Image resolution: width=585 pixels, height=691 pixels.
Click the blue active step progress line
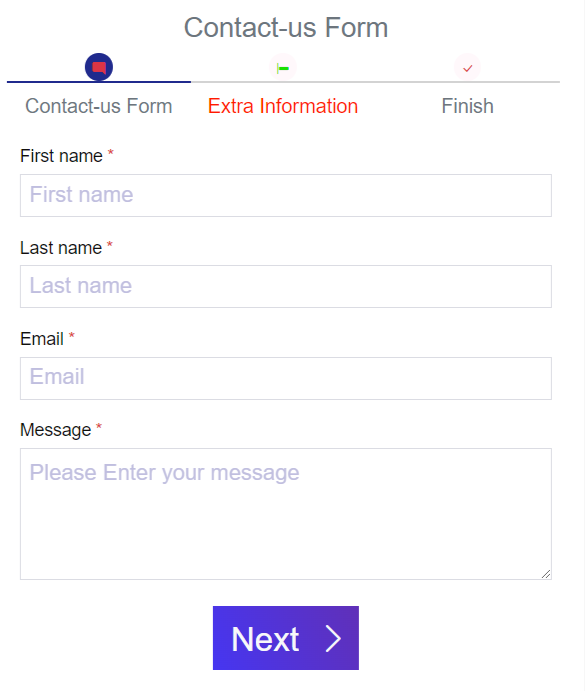[x=99, y=82]
